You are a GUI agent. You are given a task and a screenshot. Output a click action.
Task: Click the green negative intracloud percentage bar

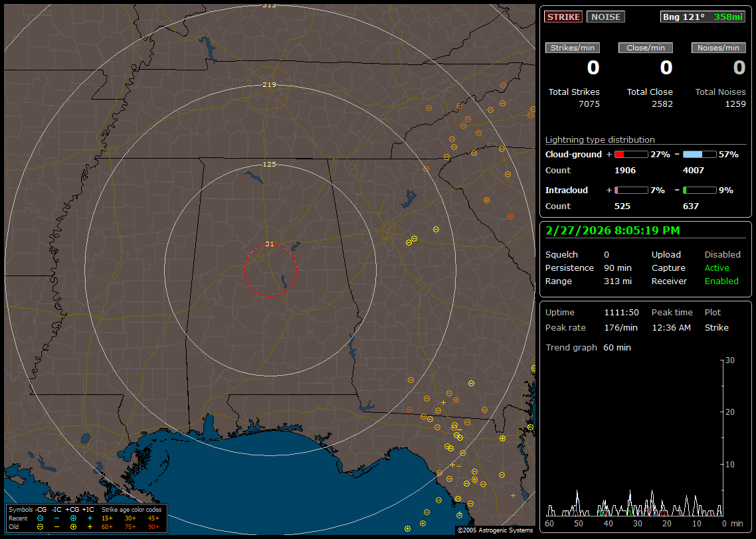click(x=700, y=190)
